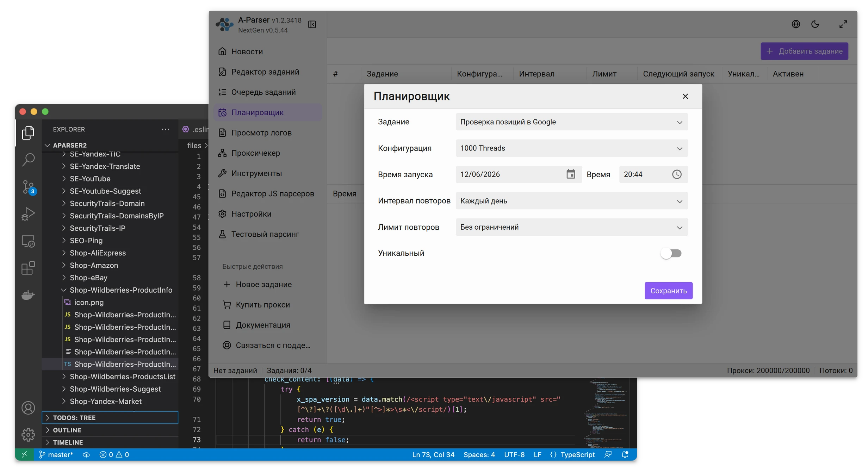The height and width of the screenshot is (472, 868).
Task: Click Следующий запуск column header
Action: (x=678, y=74)
